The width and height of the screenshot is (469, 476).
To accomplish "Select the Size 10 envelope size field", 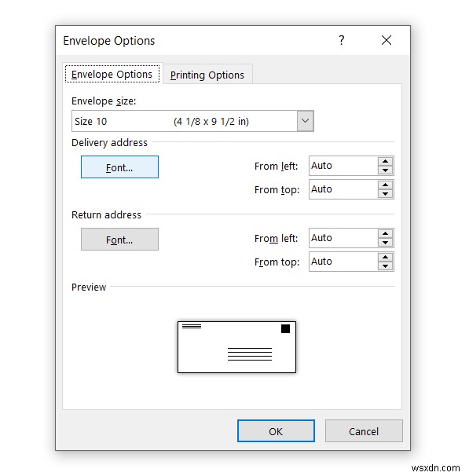I will (192, 121).
